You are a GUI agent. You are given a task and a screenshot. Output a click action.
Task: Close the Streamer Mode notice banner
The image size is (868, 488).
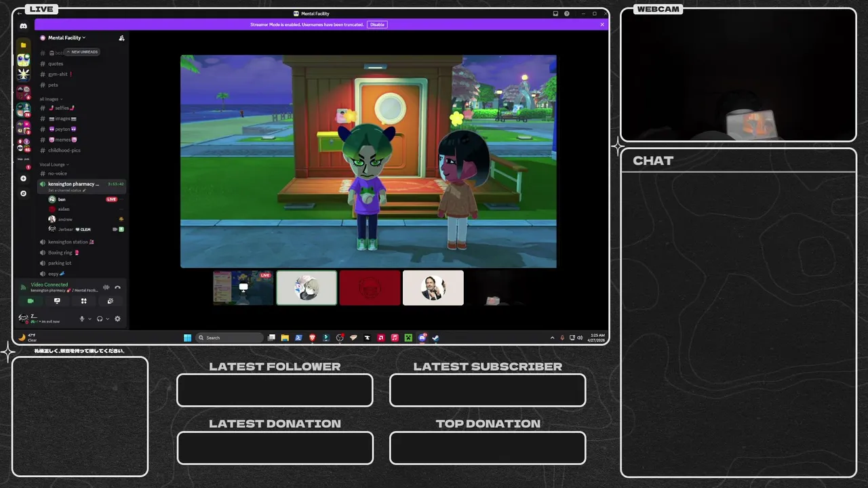(602, 24)
